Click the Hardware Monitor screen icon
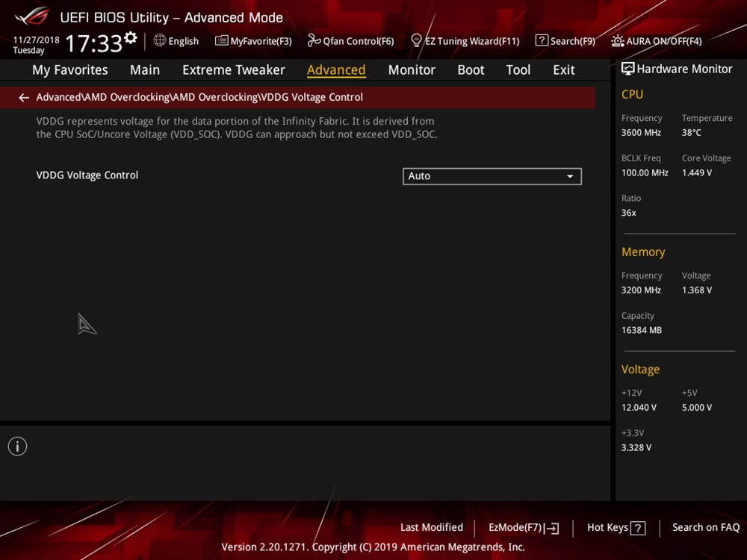This screenshot has height=560, width=747. pyautogui.click(x=628, y=69)
